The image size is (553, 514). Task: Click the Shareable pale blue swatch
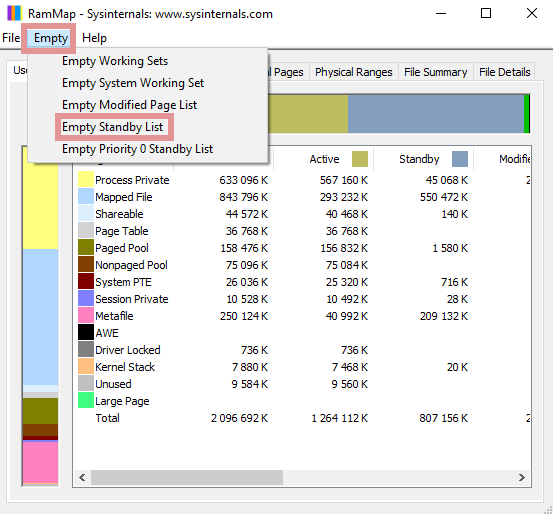[86, 213]
